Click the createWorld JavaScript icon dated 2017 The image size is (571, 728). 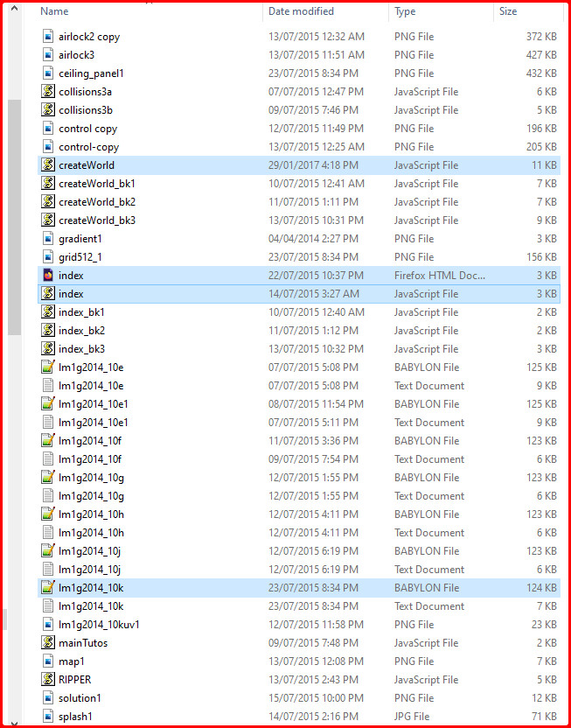tap(48, 165)
